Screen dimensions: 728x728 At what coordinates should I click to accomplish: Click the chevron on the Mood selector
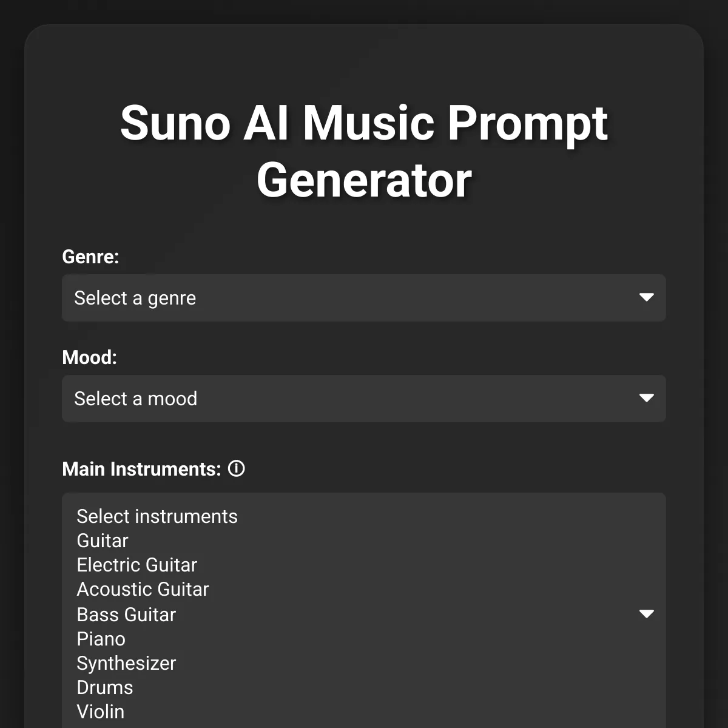point(647,399)
